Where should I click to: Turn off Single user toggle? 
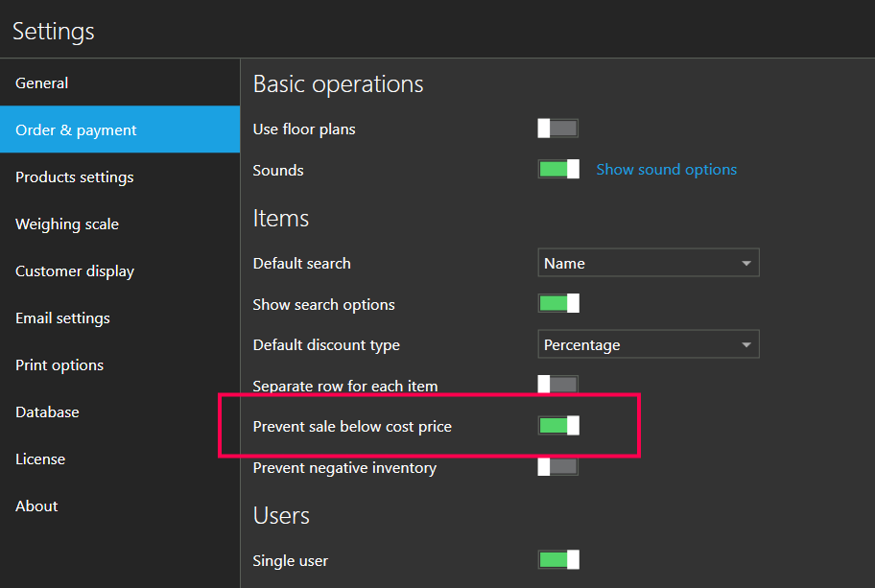click(x=557, y=560)
